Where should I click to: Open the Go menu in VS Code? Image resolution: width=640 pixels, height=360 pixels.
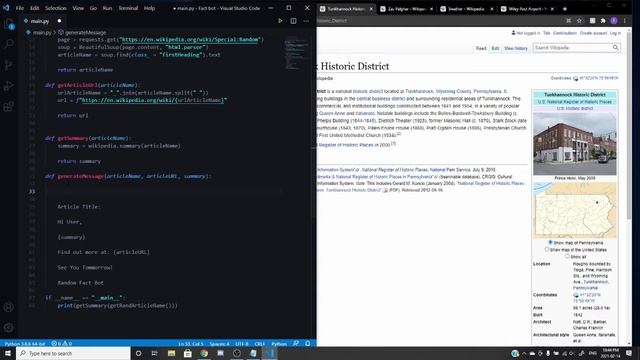point(93,8)
